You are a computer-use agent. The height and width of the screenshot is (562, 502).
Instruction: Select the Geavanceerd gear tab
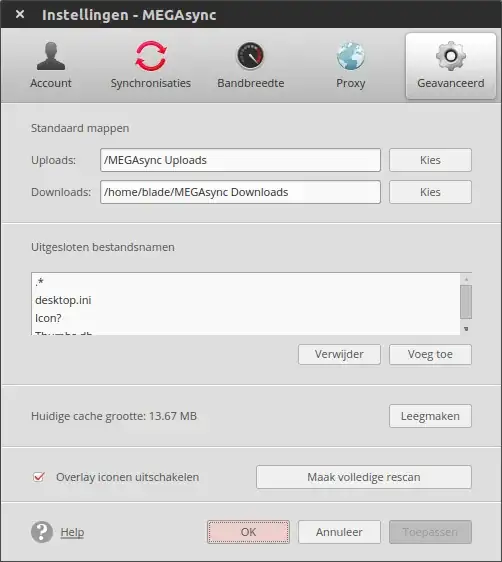451,66
